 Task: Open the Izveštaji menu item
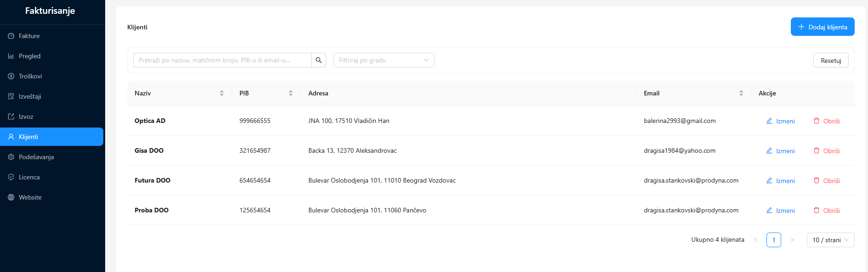tap(30, 96)
